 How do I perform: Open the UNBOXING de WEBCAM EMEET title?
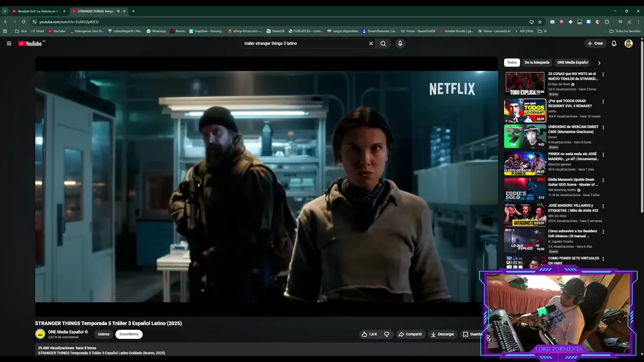click(574, 129)
